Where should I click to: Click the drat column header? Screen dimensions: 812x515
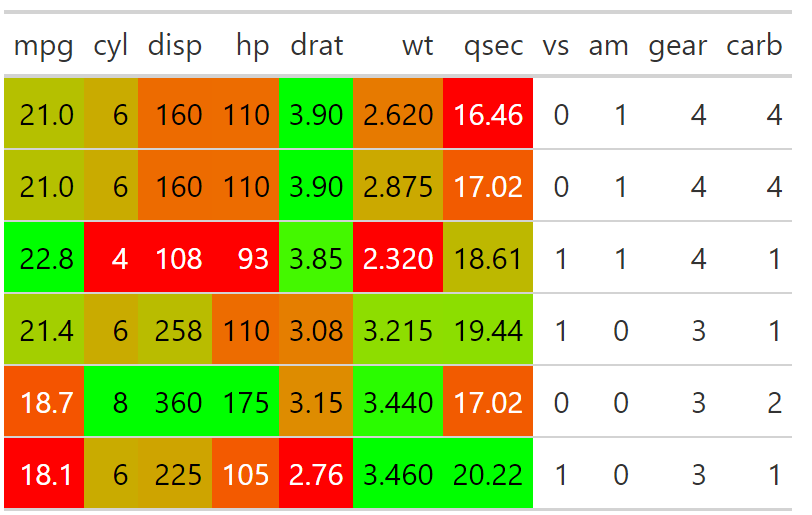(x=316, y=45)
